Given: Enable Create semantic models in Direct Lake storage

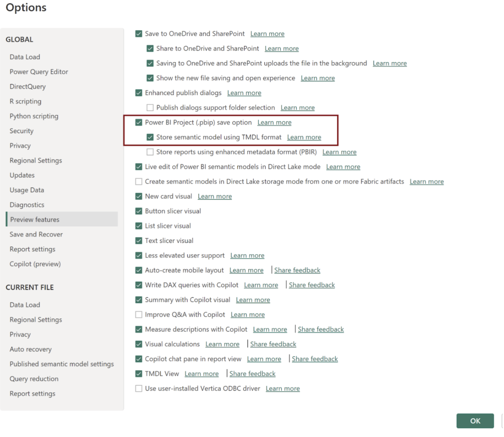Looking at the screenshot, I should [x=139, y=181].
